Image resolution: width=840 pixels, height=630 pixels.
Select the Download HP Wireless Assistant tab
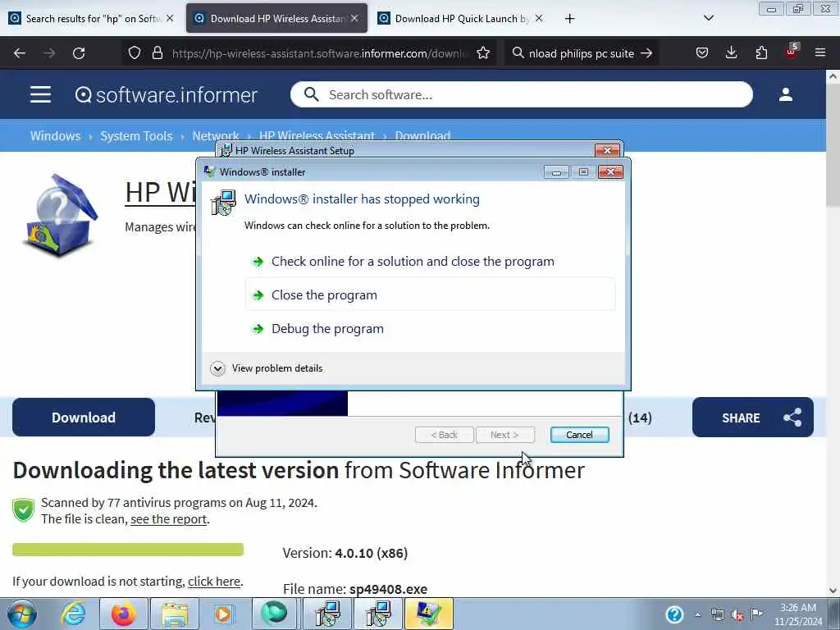276,18
